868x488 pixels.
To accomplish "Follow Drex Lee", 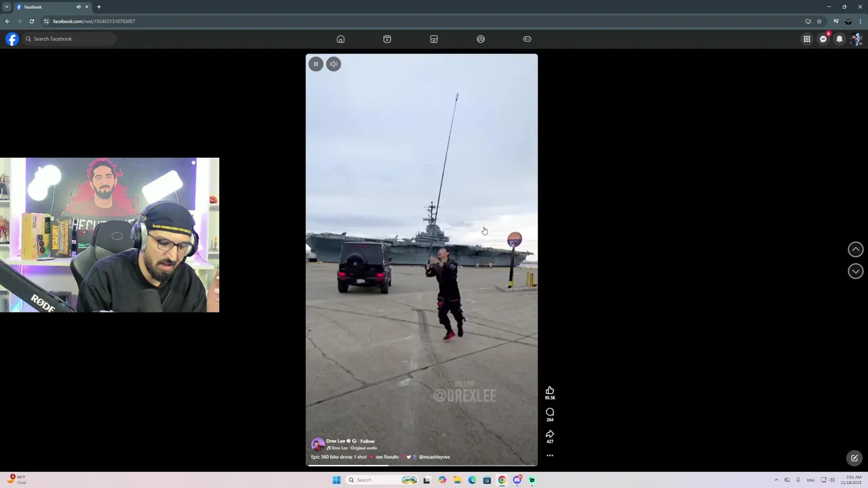I will (x=368, y=441).
